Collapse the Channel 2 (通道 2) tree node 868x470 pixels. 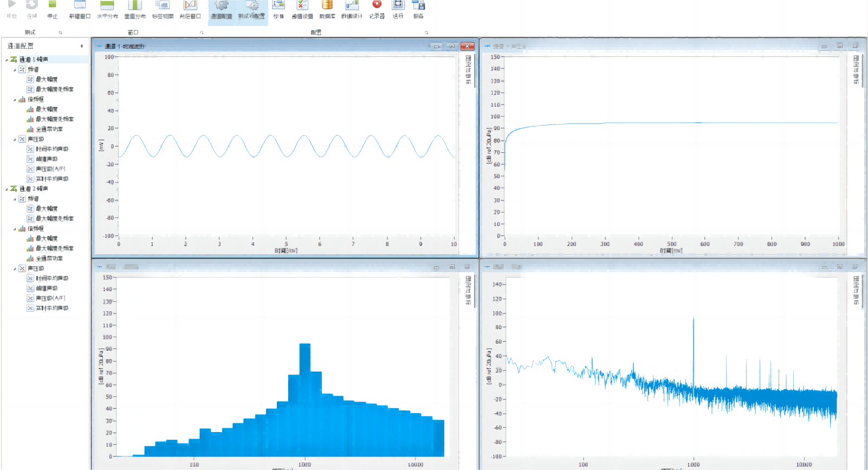[x=7, y=189]
